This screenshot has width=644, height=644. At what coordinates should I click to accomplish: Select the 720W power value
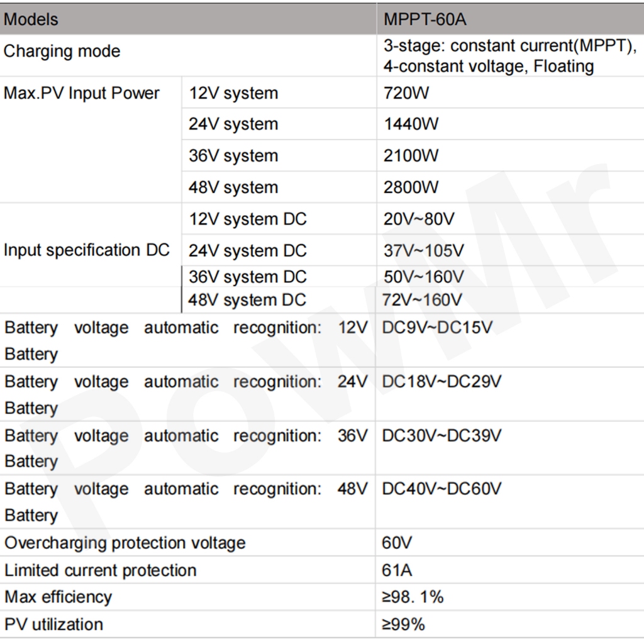tap(406, 94)
